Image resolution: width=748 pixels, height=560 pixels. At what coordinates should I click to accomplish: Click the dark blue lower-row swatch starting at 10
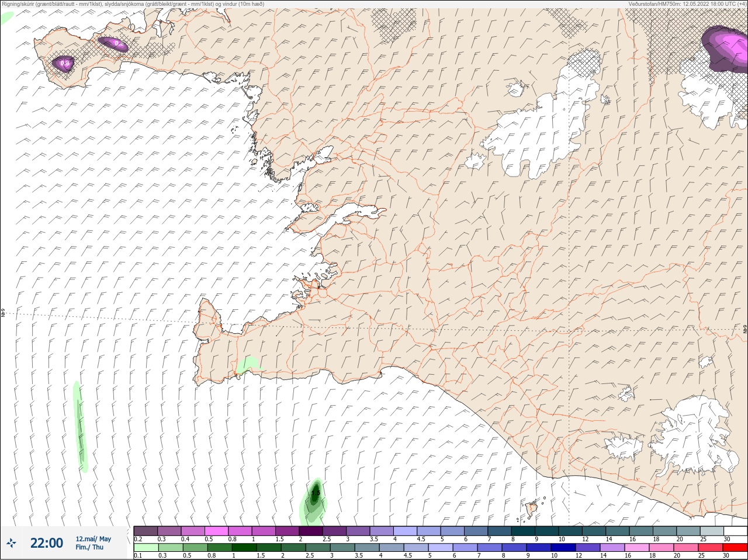563,548
